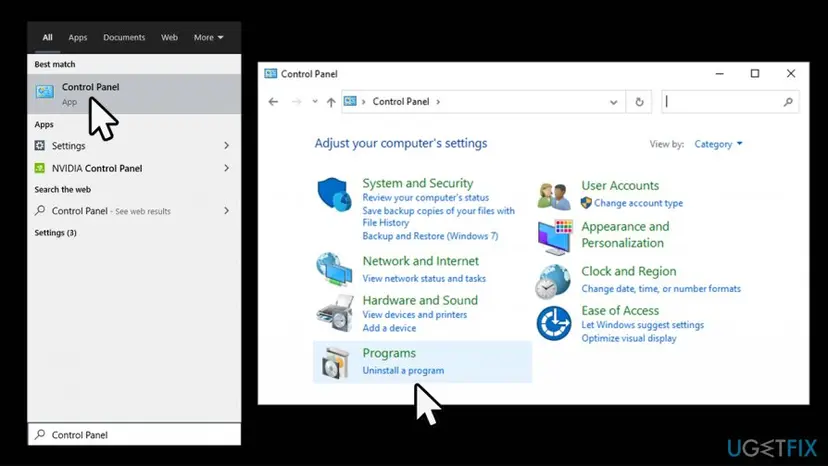Open Ease of Access category
Viewport: 828px width, 467px height.
point(620,311)
